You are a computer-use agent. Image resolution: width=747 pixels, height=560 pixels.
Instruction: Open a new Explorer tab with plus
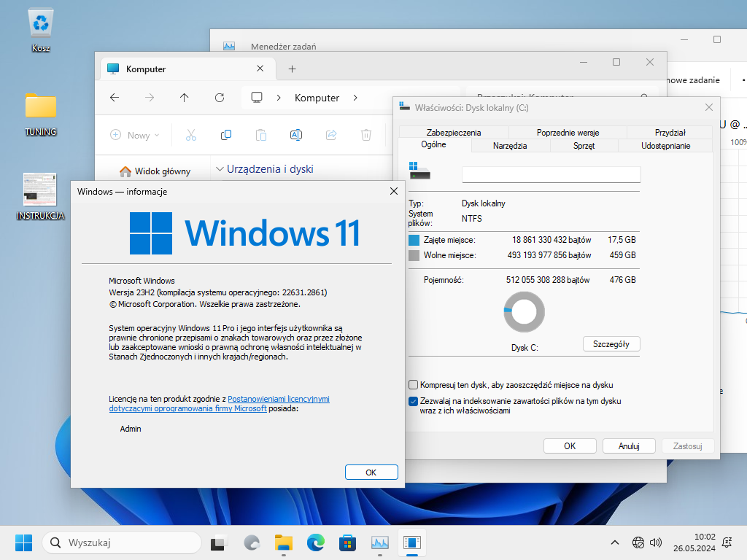point(292,69)
